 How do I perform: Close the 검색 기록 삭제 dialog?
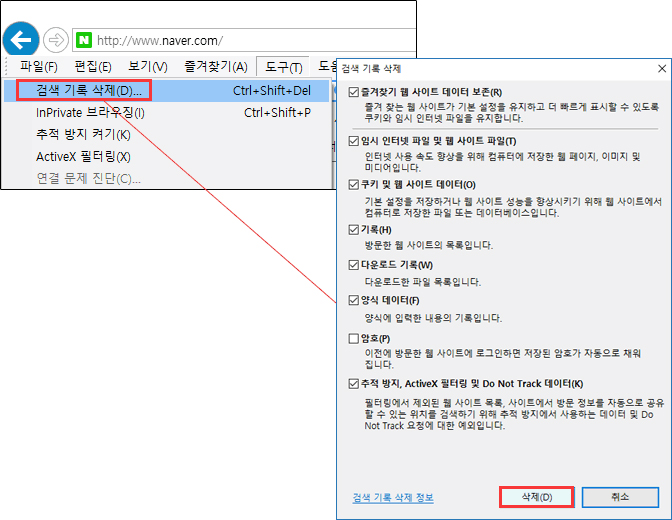pos(661,69)
